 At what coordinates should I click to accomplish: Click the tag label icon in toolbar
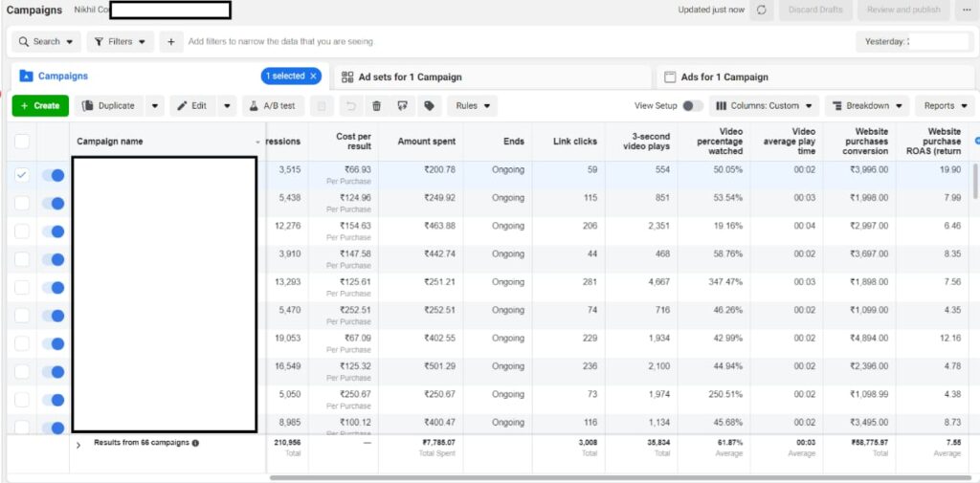tap(429, 105)
